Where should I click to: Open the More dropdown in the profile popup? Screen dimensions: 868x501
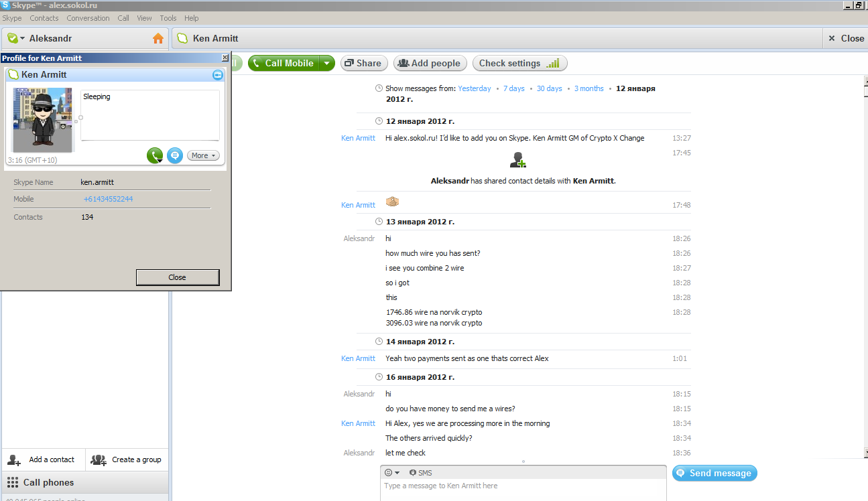click(203, 155)
